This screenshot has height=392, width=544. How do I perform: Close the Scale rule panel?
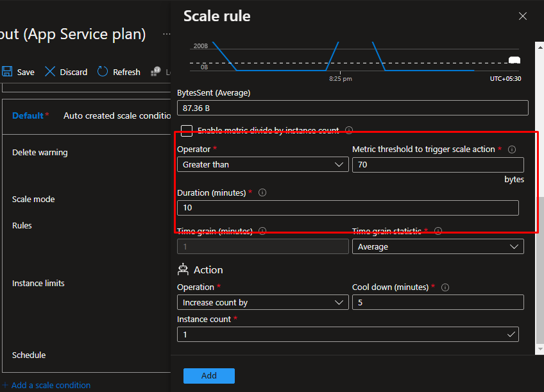(x=523, y=16)
